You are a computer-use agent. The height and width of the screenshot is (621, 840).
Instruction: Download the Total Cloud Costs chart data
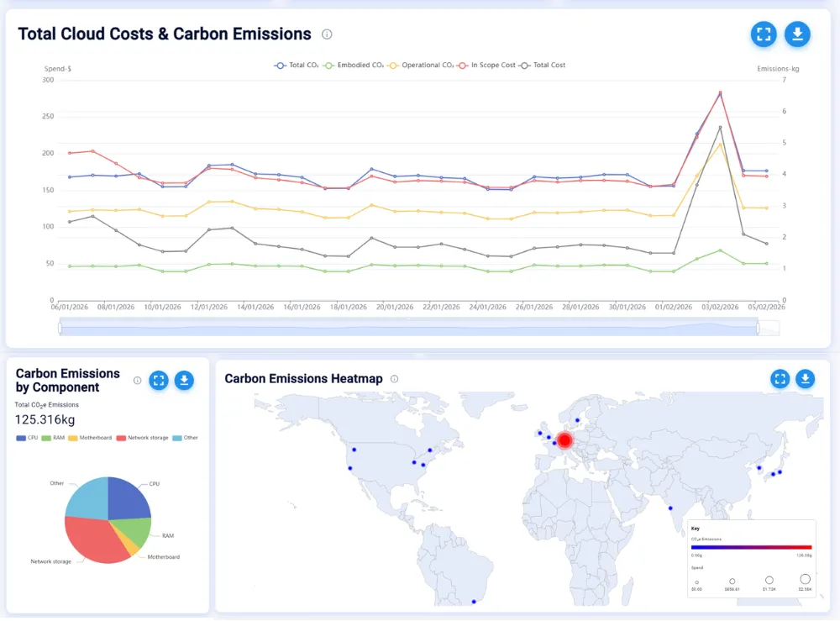coord(797,34)
